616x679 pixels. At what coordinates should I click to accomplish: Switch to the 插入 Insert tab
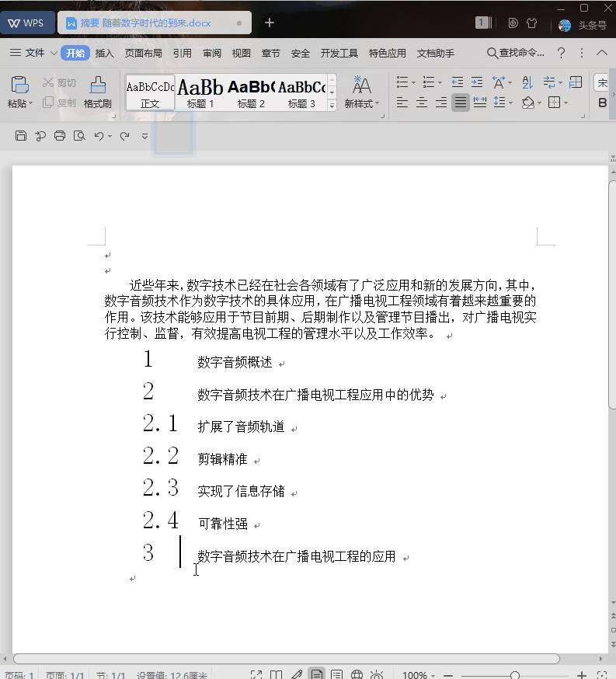[104, 54]
